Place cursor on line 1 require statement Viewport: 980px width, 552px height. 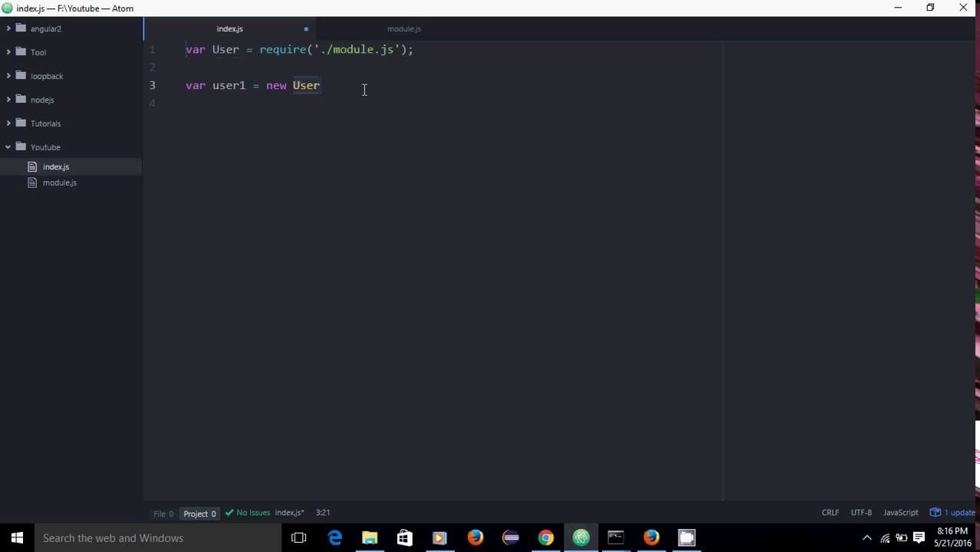336,49
